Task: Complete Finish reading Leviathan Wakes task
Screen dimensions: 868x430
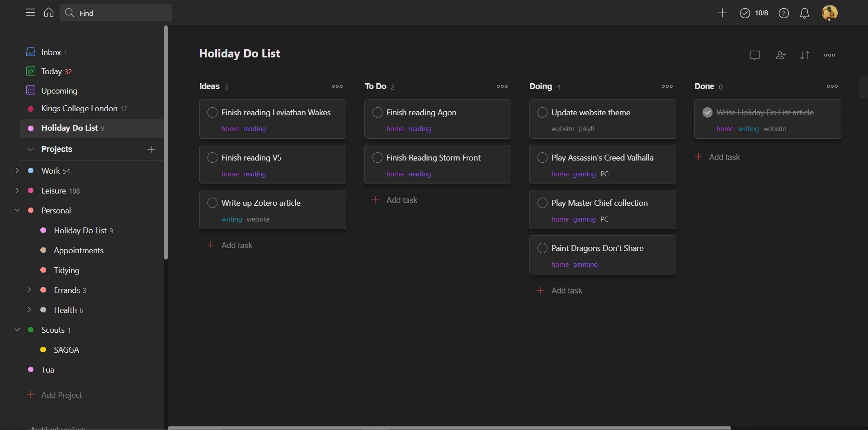Action: [212, 113]
